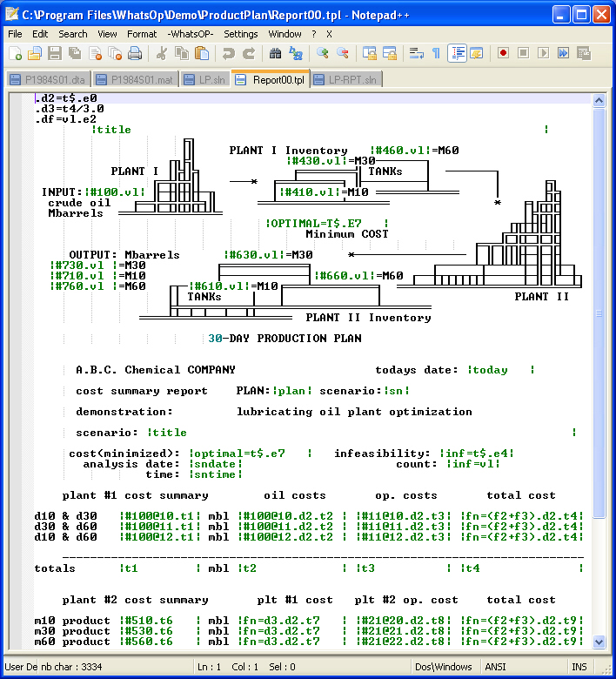Open the Settings menu
This screenshot has width=616, height=679.
tap(240, 34)
